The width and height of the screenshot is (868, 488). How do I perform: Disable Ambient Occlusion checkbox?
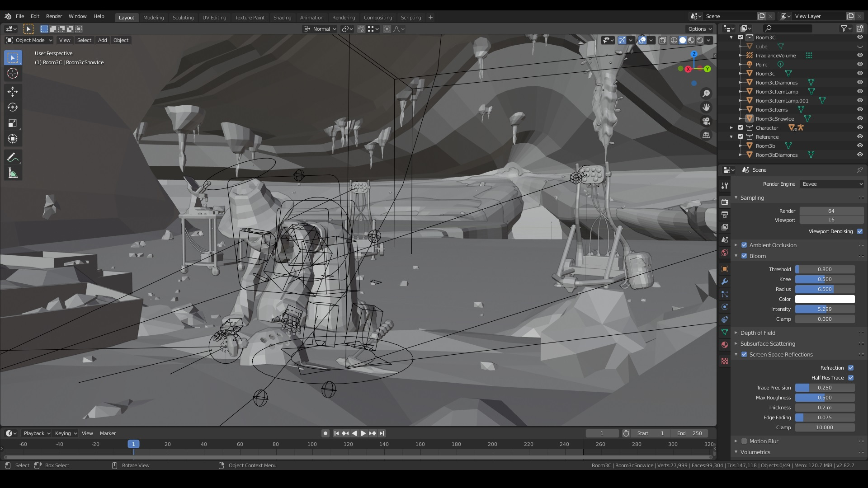point(744,245)
